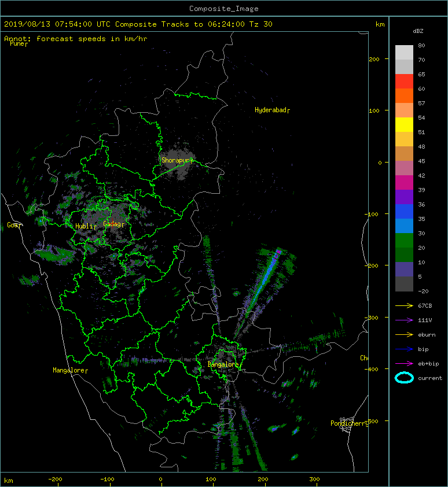Click the cyan 'current' ellipse symbol
Screen dimensions: 448x487
(404, 378)
